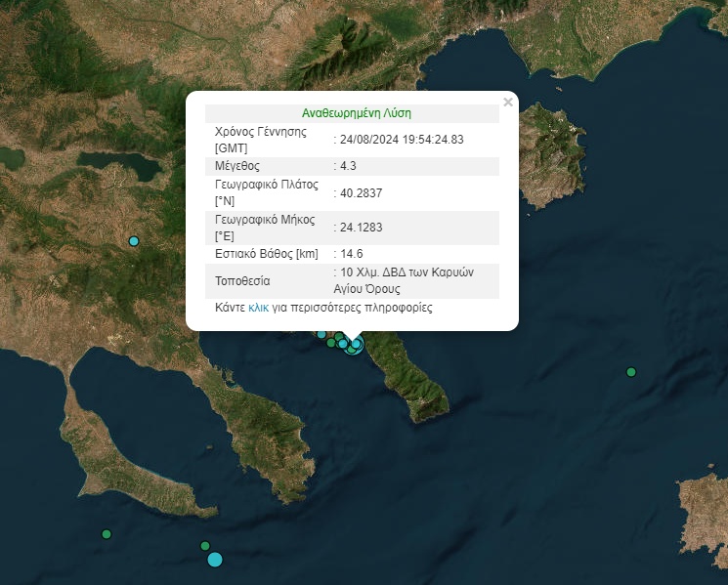Click the focal depth value 14.6

point(351,254)
